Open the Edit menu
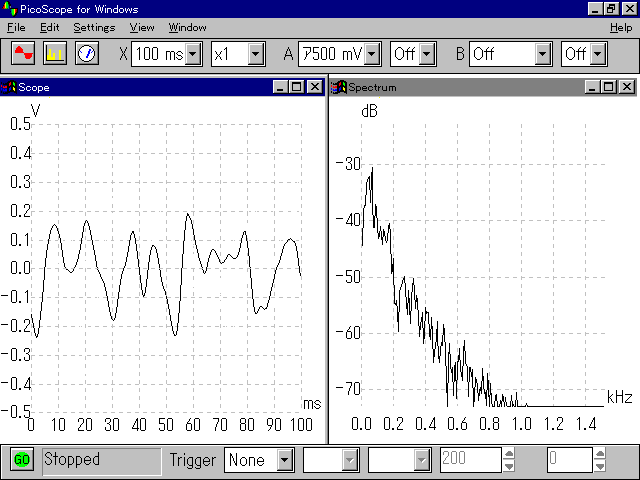Viewport: 640px width, 480px height. [49, 28]
